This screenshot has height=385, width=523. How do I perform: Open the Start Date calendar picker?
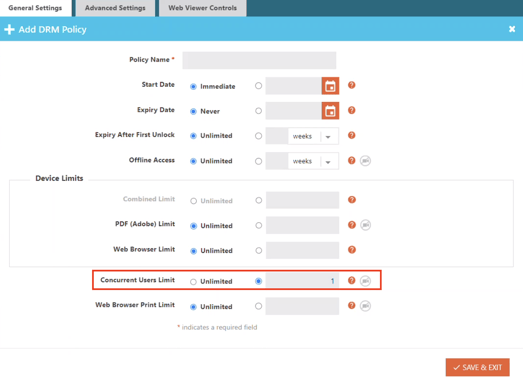point(330,86)
